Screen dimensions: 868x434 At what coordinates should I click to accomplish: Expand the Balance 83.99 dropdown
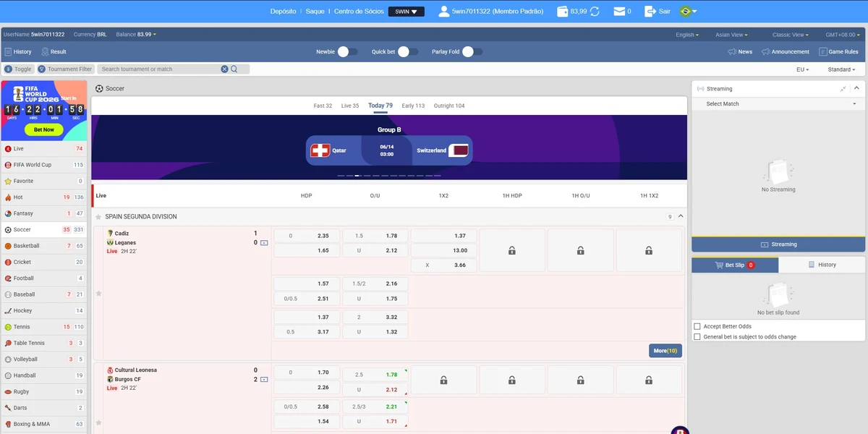pyautogui.click(x=136, y=35)
